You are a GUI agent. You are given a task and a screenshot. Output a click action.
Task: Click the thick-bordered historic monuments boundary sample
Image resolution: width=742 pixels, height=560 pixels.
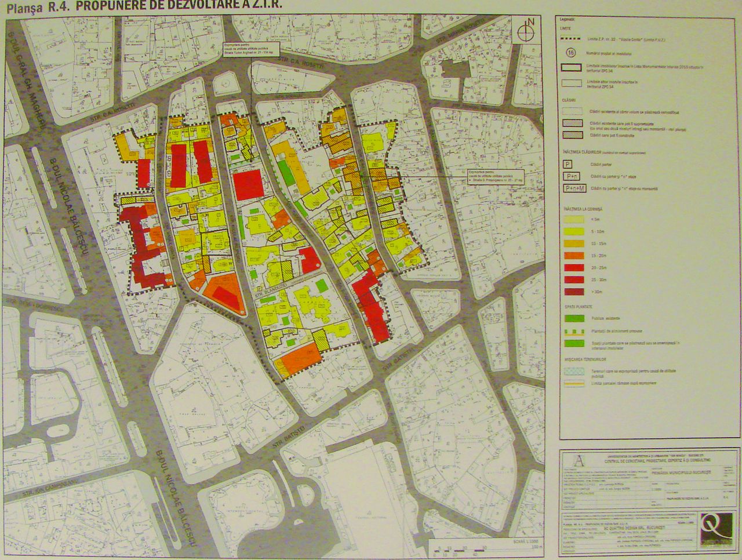click(x=572, y=68)
